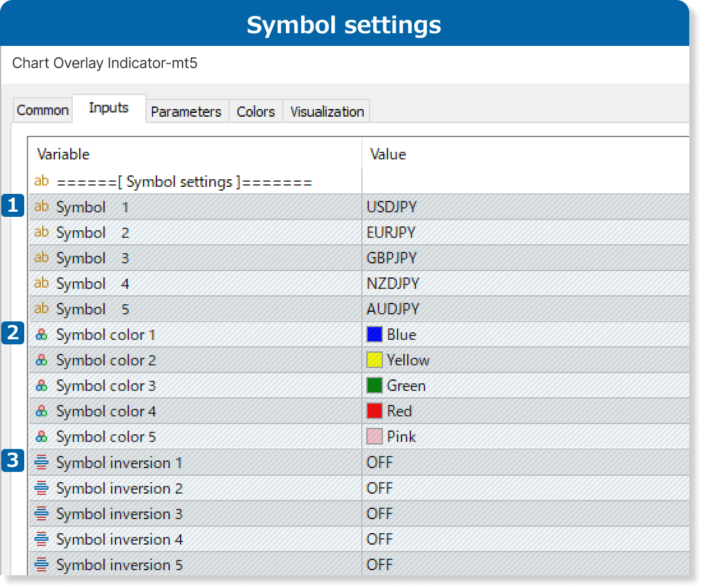Screen dimensions: 702x588
Task: Edit the GBPJPY value of Symbol 3
Action: (x=526, y=258)
